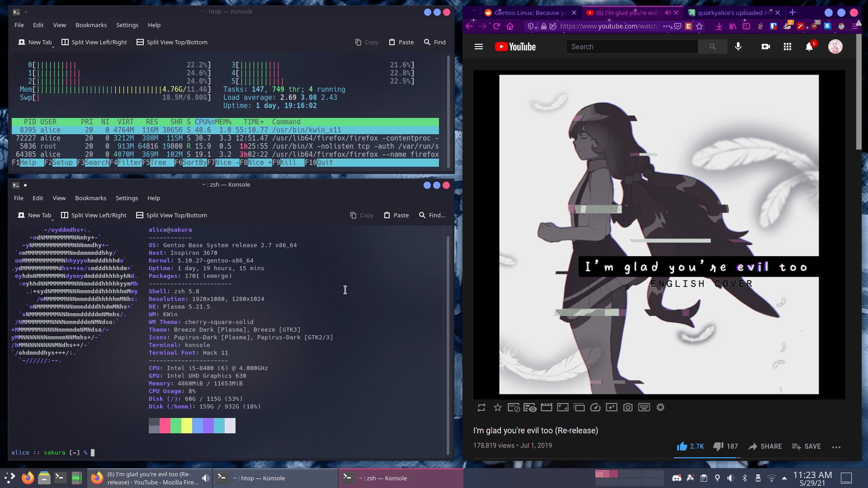Image resolution: width=868 pixels, height=488 pixels.
Task: Toggle video looping with the repeat icon
Action: click(x=481, y=407)
